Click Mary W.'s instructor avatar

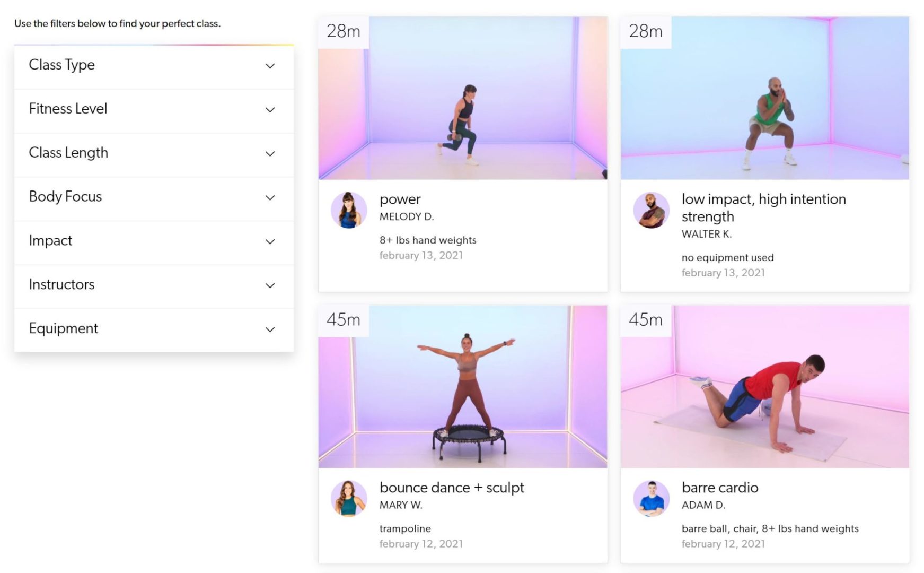click(349, 499)
